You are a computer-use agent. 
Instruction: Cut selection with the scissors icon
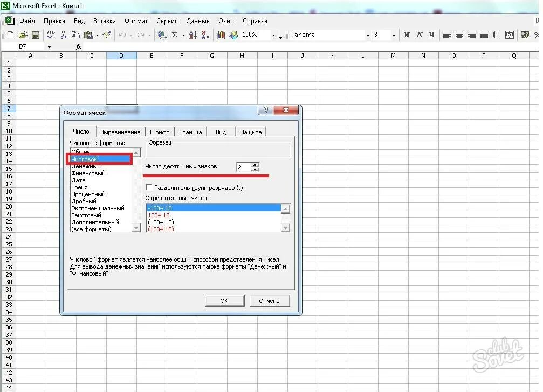tap(63, 35)
